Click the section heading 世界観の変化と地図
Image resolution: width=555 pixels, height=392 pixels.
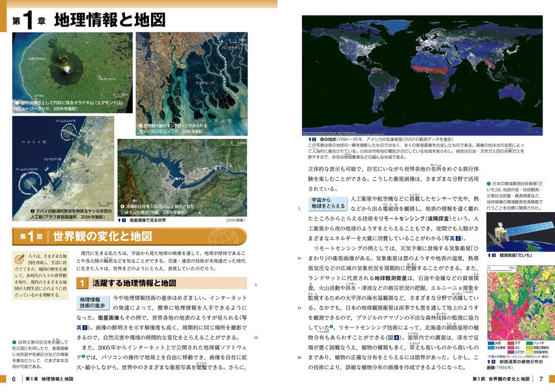(x=102, y=236)
